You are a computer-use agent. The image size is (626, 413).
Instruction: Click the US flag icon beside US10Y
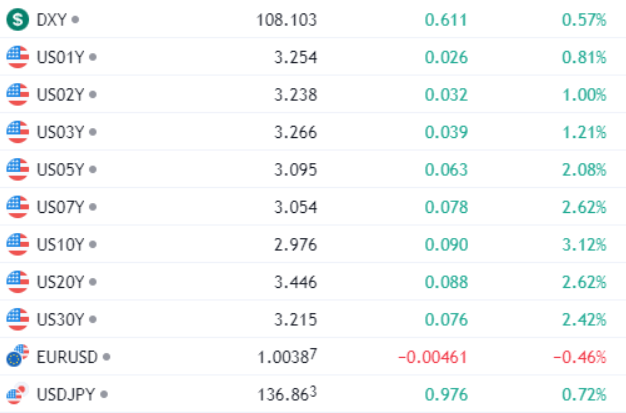click(18, 244)
